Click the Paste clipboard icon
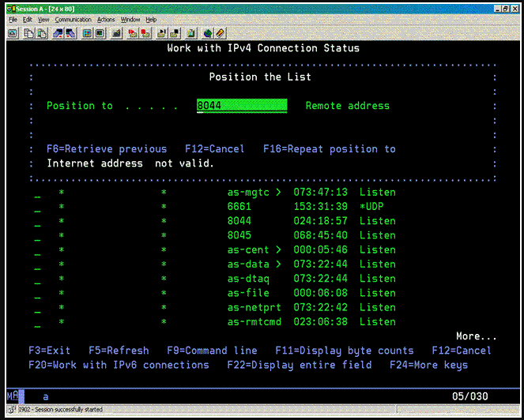 tap(40, 33)
